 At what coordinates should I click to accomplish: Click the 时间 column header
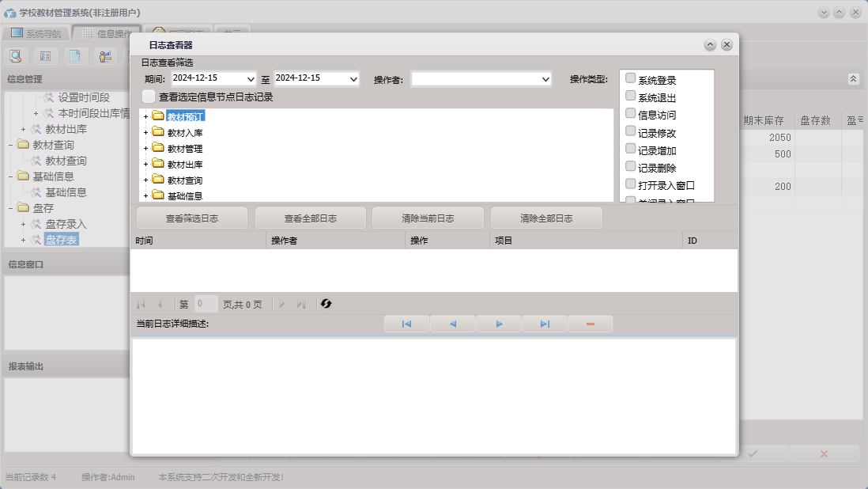coord(198,241)
